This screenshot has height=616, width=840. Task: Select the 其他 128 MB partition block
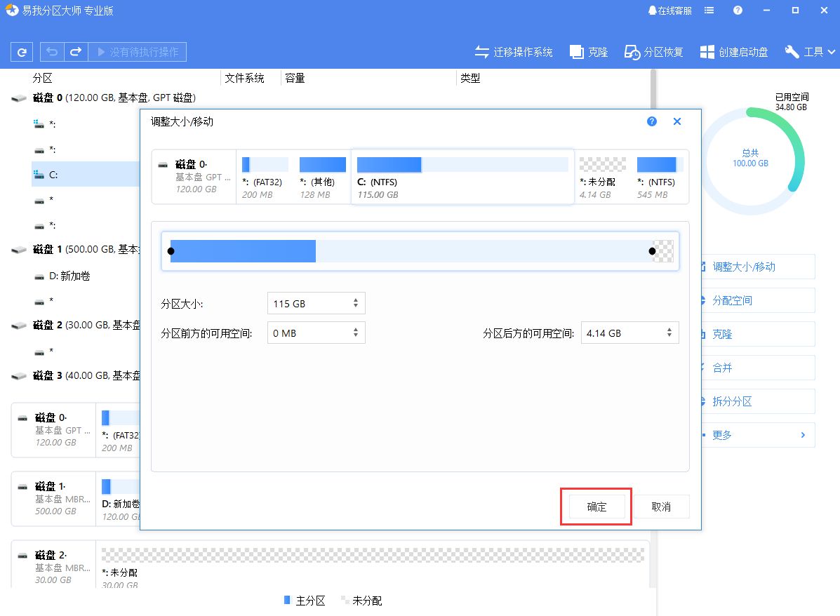322,178
